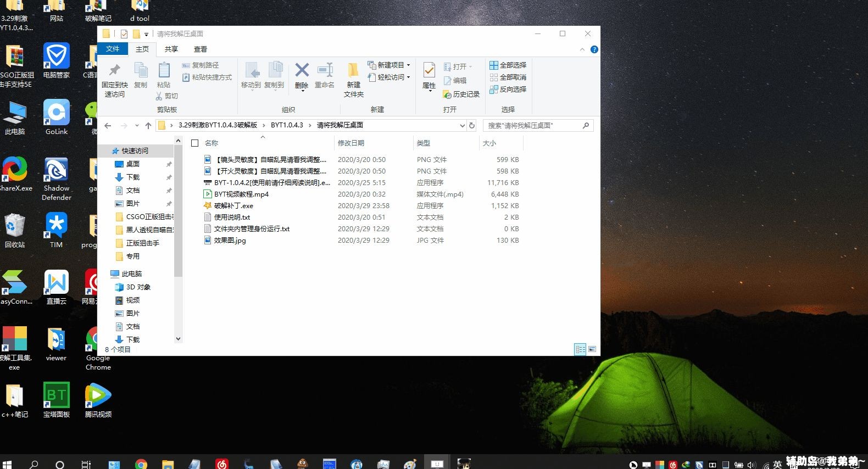Switch to the large icons view icon

click(x=592, y=349)
